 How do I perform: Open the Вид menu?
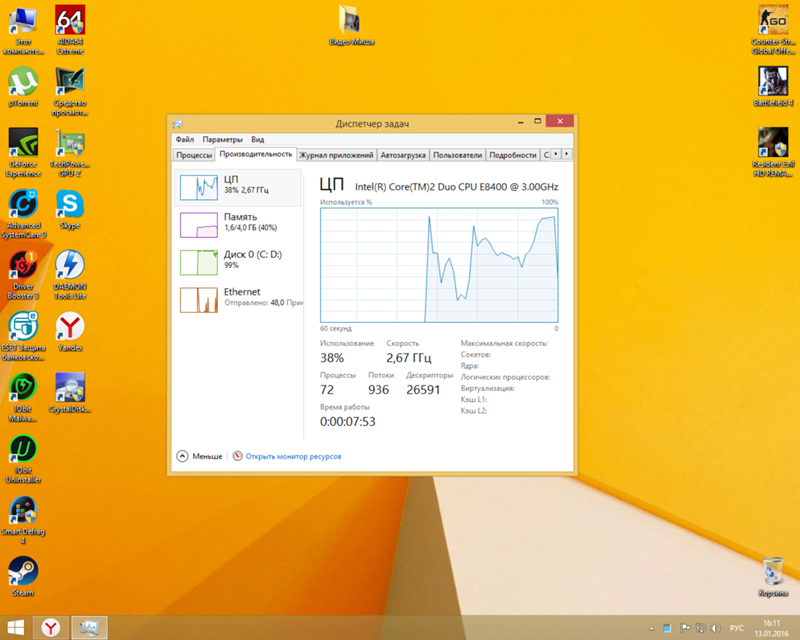258,139
